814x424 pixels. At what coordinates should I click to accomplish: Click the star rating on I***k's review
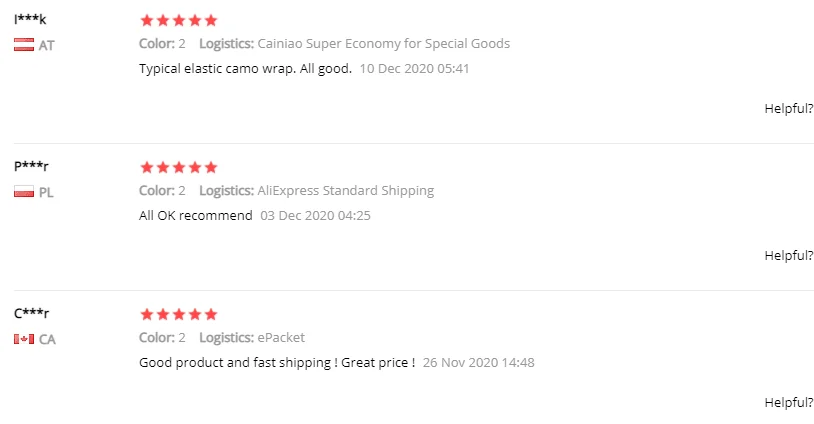click(x=178, y=20)
